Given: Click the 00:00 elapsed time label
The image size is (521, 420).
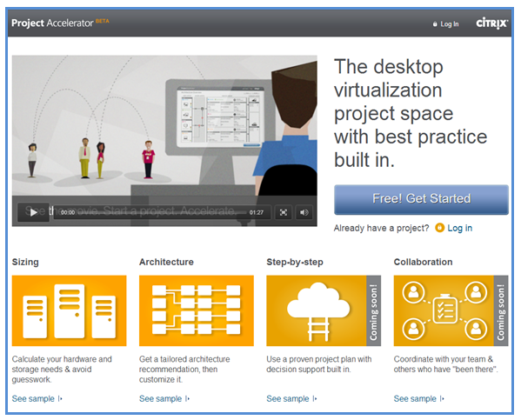Looking at the screenshot, I should tap(68, 212).
